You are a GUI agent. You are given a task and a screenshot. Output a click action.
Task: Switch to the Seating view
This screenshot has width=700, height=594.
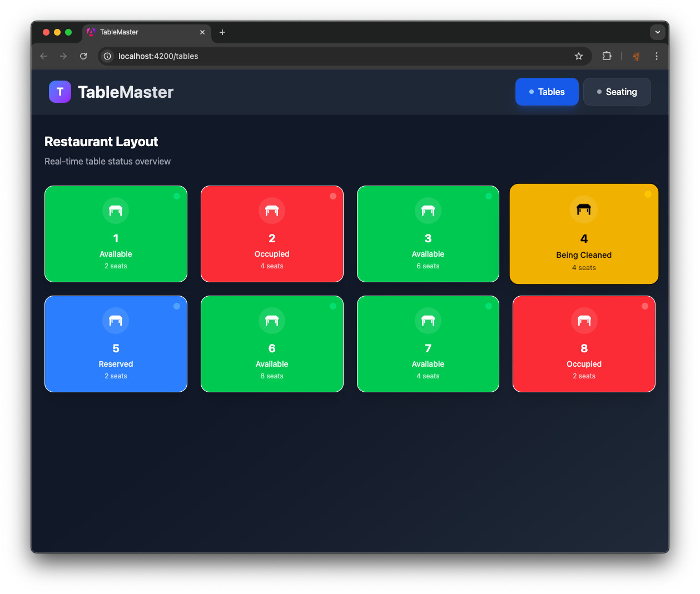click(617, 92)
